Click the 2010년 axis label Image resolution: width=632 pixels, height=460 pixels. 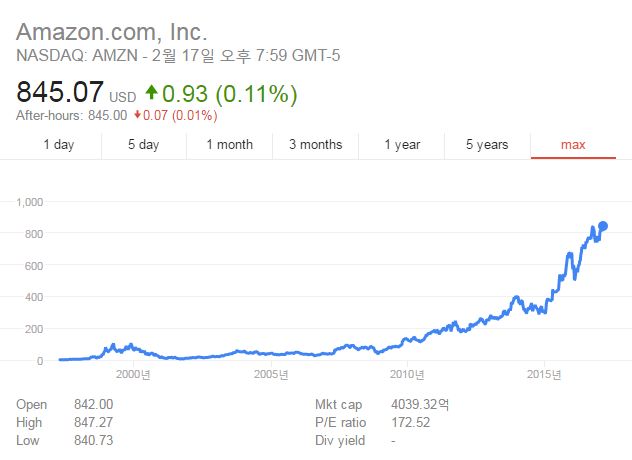[407, 375]
